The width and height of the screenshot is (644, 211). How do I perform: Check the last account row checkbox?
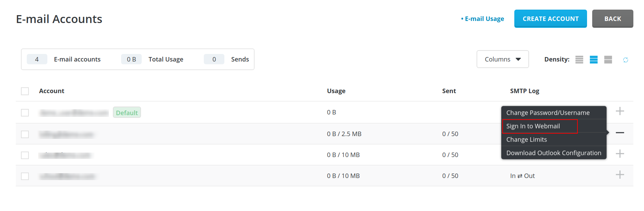pos(25,176)
